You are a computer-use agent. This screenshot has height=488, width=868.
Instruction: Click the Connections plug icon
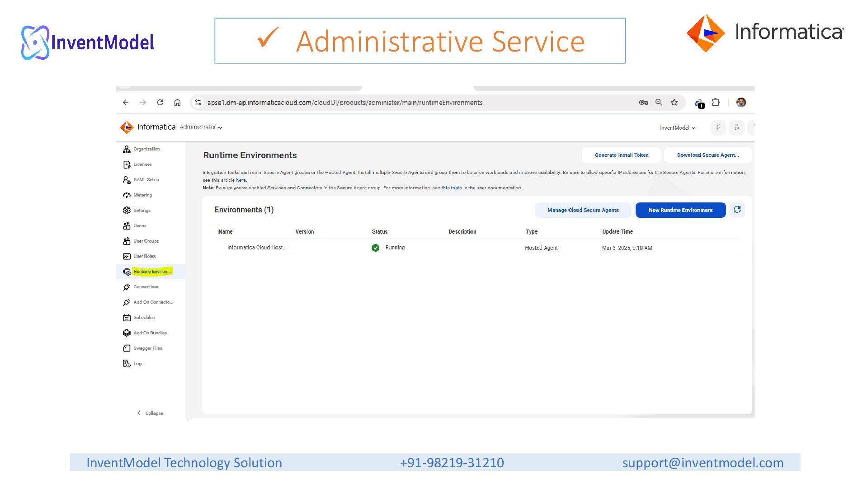127,287
